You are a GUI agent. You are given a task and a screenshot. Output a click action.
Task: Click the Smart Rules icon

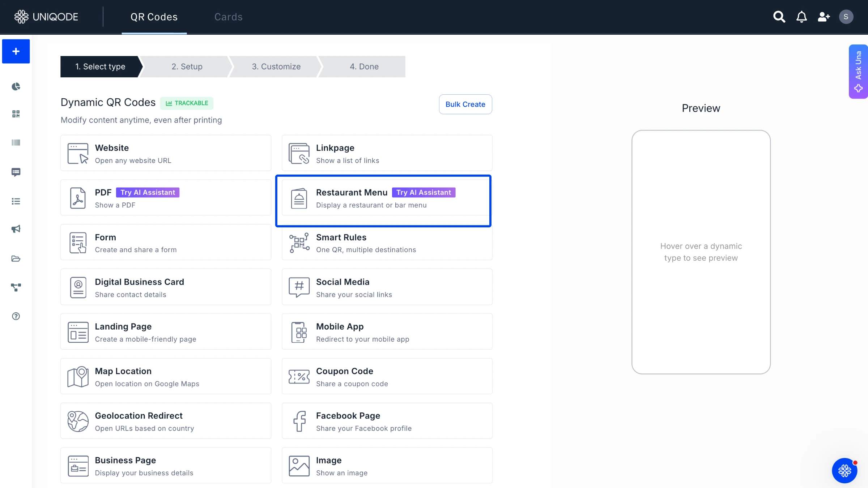[299, 243]
